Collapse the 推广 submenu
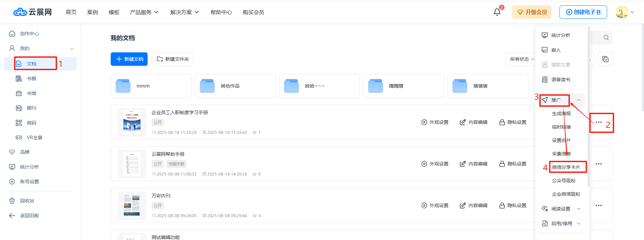The height and width of the screenshot is (240, 644). coord(579,100)
